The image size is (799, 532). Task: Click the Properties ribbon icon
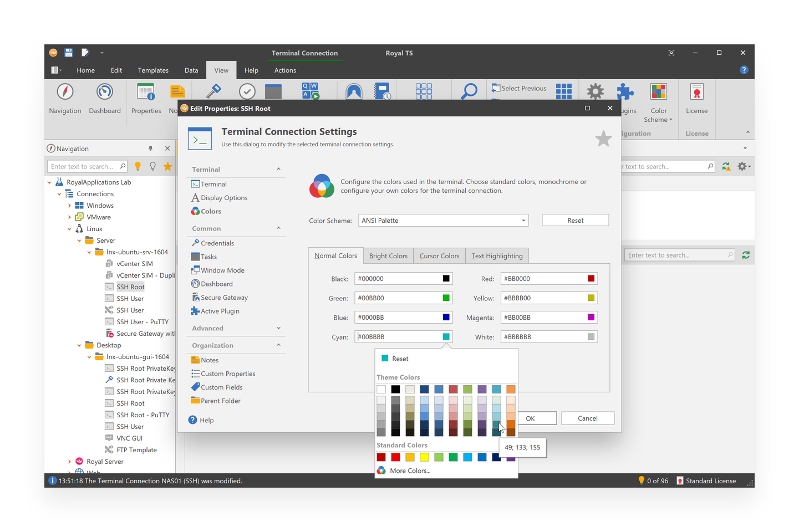pyautogui.click(x=146, y=92)
